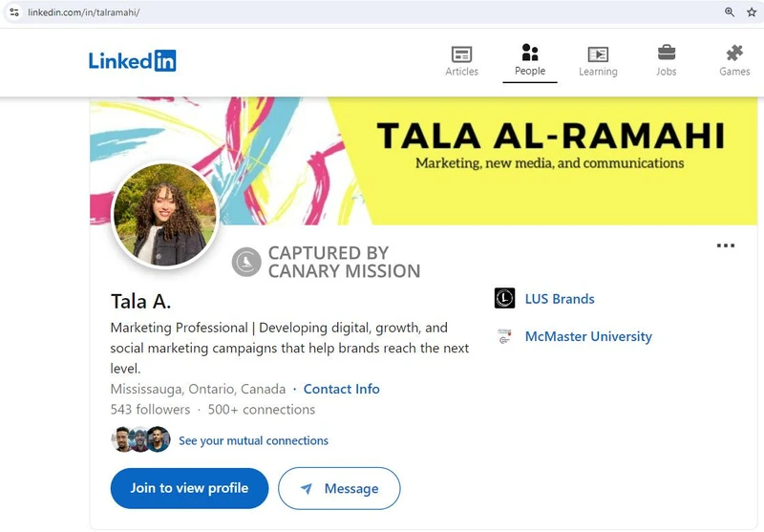
Task: Click the Marketing Professional headline text
Action: coord(289,348)
